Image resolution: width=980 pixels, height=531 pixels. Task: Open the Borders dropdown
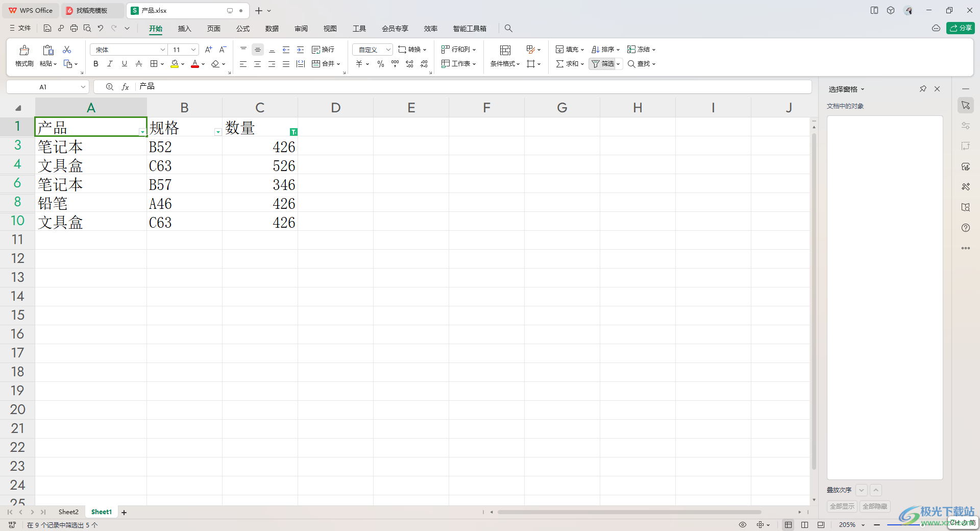(162, 64)
